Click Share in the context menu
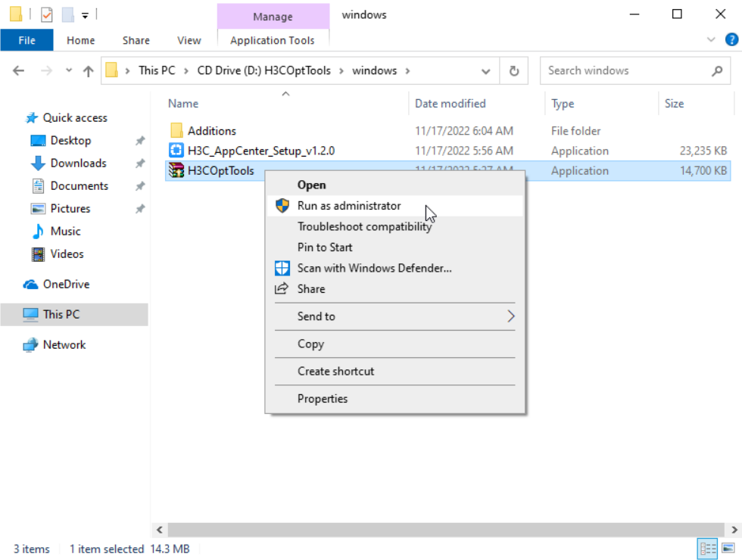The image size is (742, 560). (395, 289)
